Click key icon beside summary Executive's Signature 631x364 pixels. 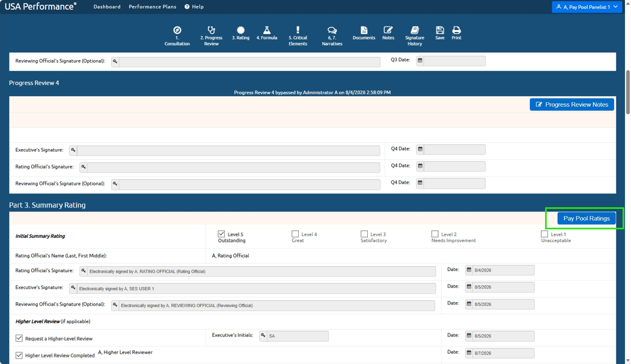click(73, 288)
